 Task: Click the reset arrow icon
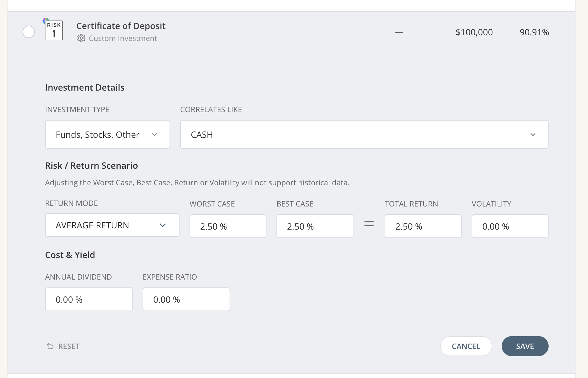pos(50,346)
